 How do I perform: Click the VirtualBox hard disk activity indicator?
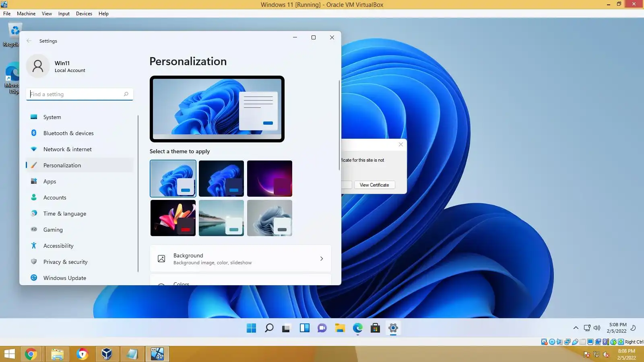(x=544, y=342)
